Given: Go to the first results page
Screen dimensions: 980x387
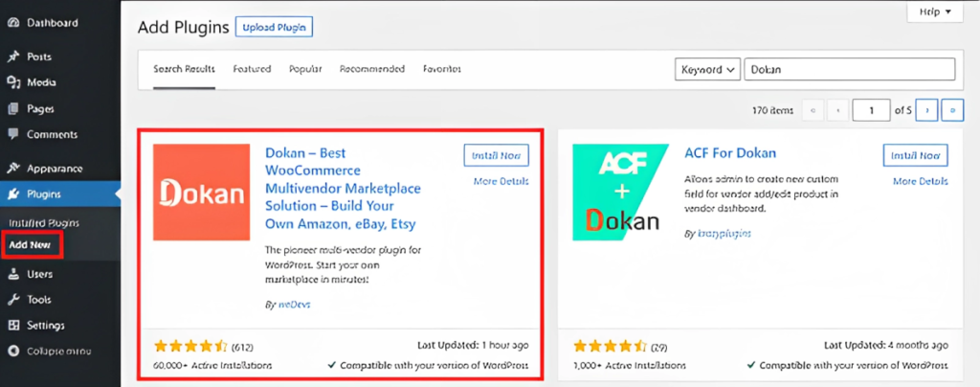Looking at the screenshot, I should pos(813,110).
